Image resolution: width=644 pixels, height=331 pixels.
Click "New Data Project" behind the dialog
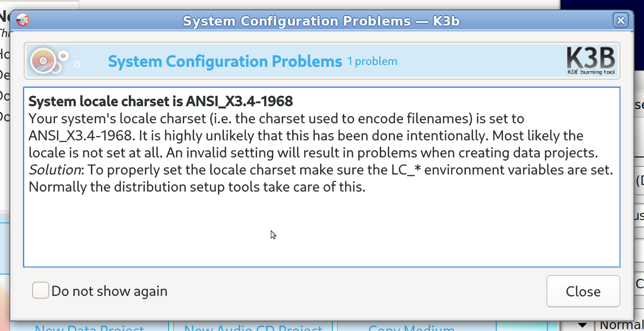pyautogui.click(x=89, y=327)
